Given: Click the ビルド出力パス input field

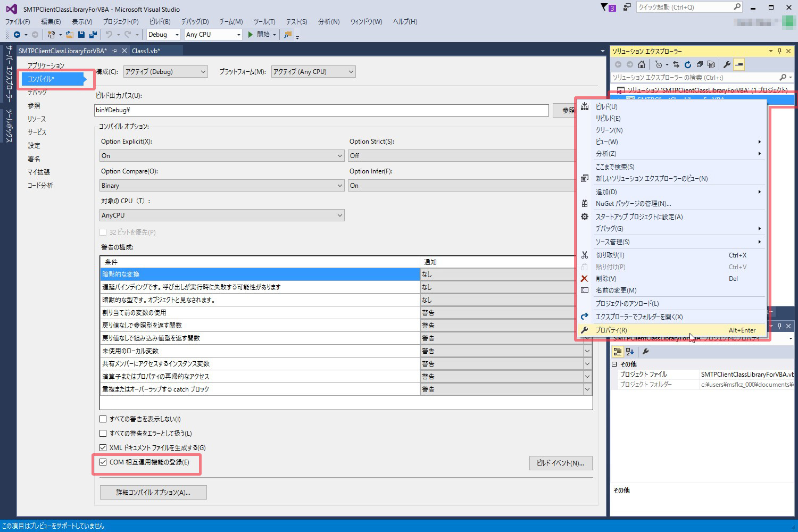Looking at the screenshot, I should (x=321, y=110).
